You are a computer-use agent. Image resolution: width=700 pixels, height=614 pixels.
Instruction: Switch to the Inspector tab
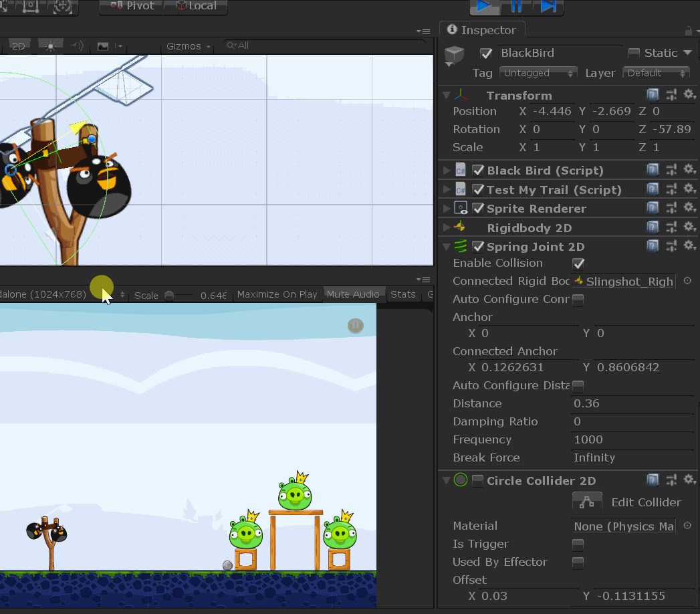(482, 30)
